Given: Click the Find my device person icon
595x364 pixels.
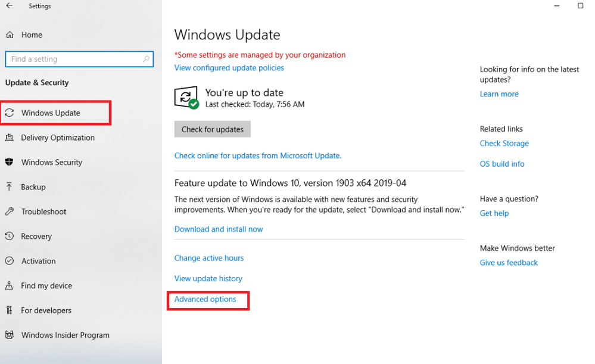Looking at the screenshot, I should [10, 285].
